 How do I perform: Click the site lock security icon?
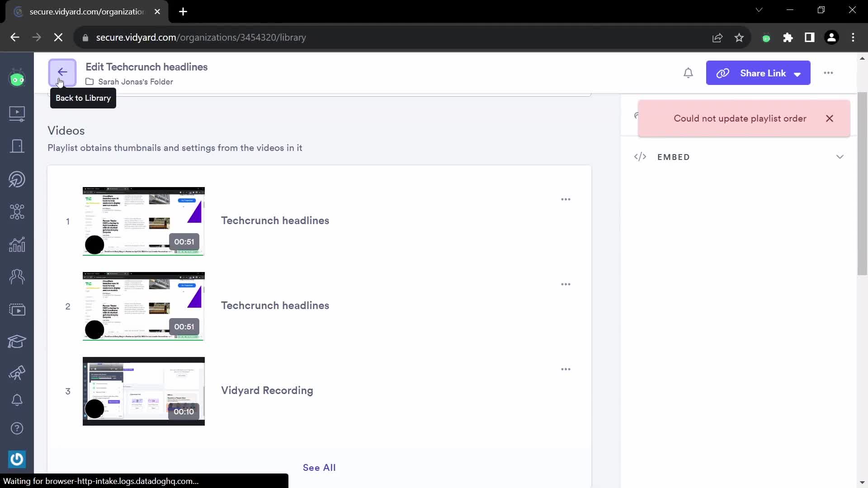[85, 38]
